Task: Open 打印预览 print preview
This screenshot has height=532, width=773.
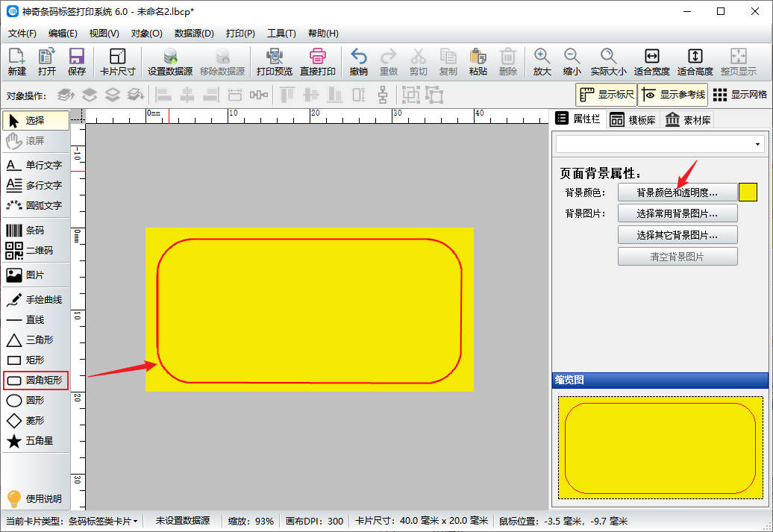Action: pyautogui.click(x=274, y=61)
